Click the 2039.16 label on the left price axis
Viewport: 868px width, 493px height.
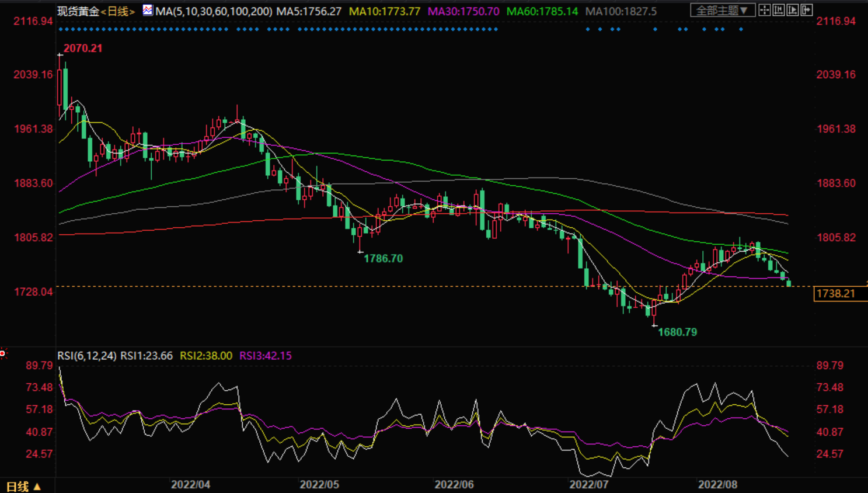pos(33,75)
